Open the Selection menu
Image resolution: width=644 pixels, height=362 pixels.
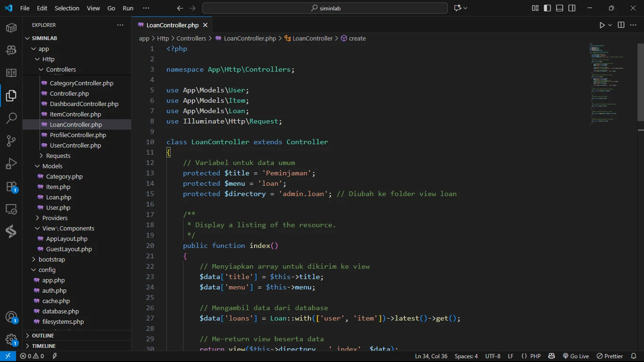67,8
